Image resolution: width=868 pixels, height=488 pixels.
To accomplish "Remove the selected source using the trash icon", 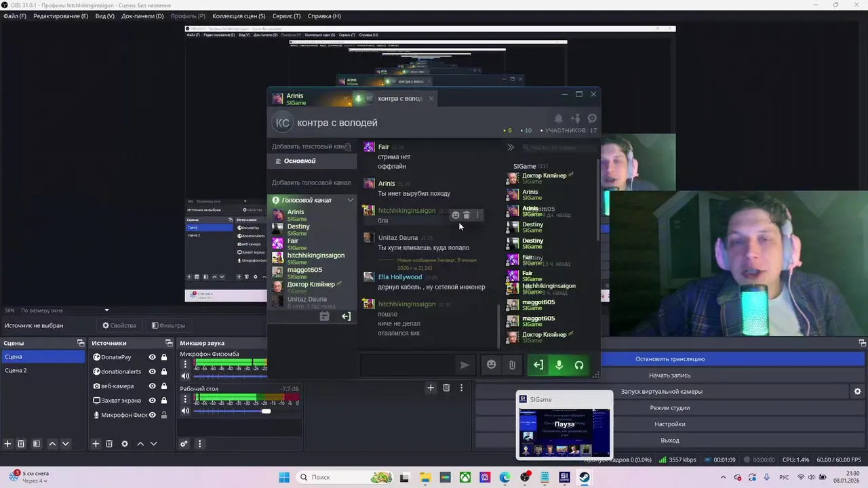I will tap(109, 444).
